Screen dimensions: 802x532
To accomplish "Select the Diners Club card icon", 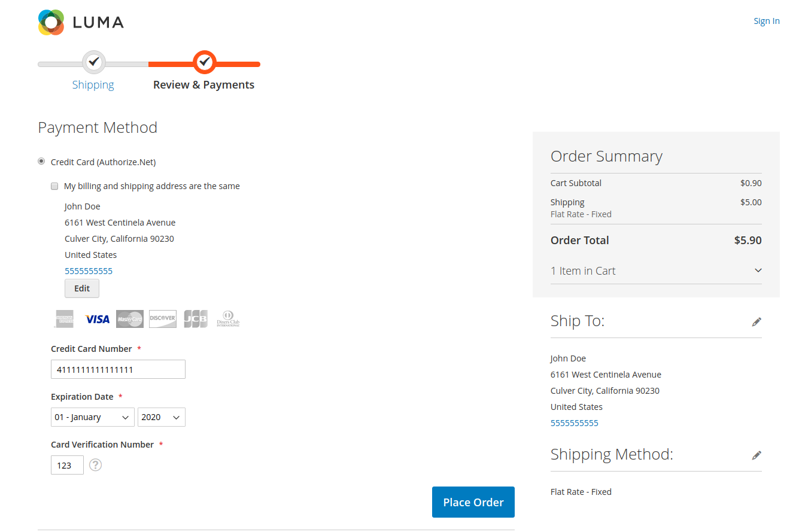I will coord(228,318).
